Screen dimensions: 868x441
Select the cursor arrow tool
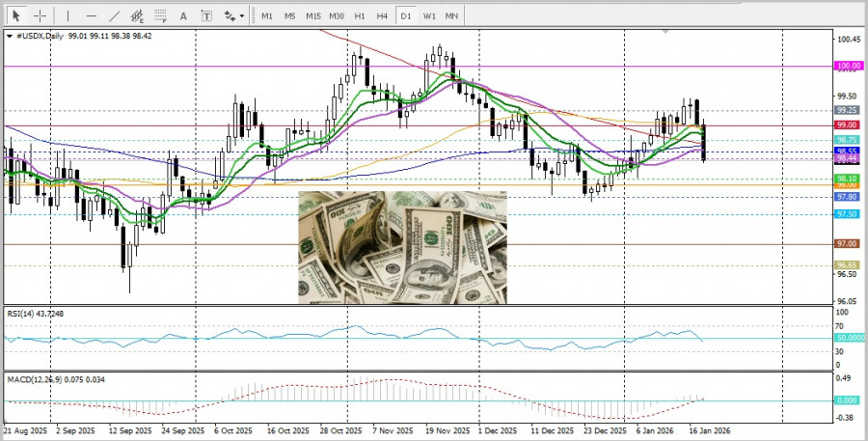pos(15,15)
